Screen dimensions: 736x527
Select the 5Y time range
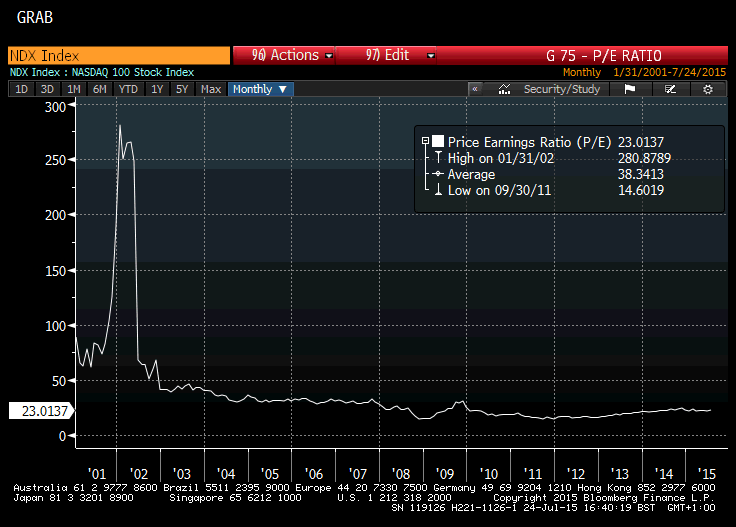point(181,89)
